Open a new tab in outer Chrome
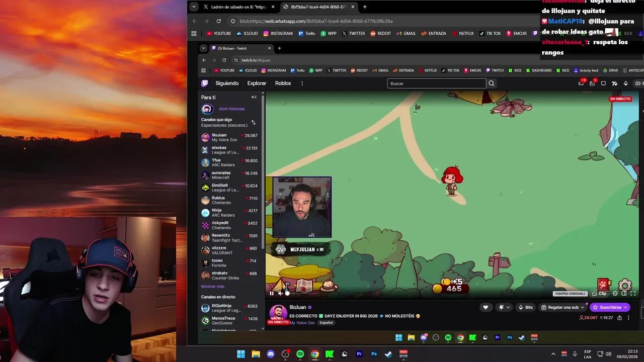 pyautogui.click(x=365, y=7)
